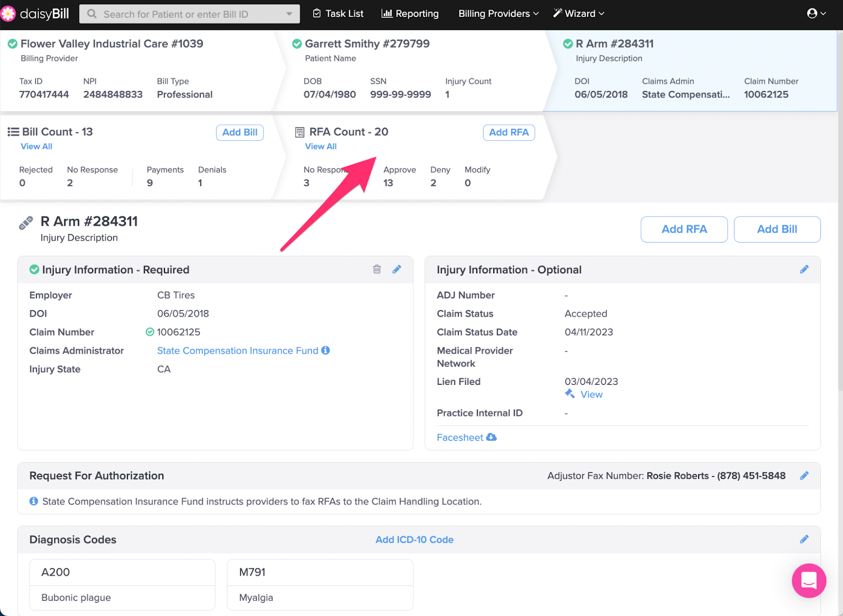Click the Add Bill button in Bill Count card
Screen dimensions: 843x616
(240, 132)
